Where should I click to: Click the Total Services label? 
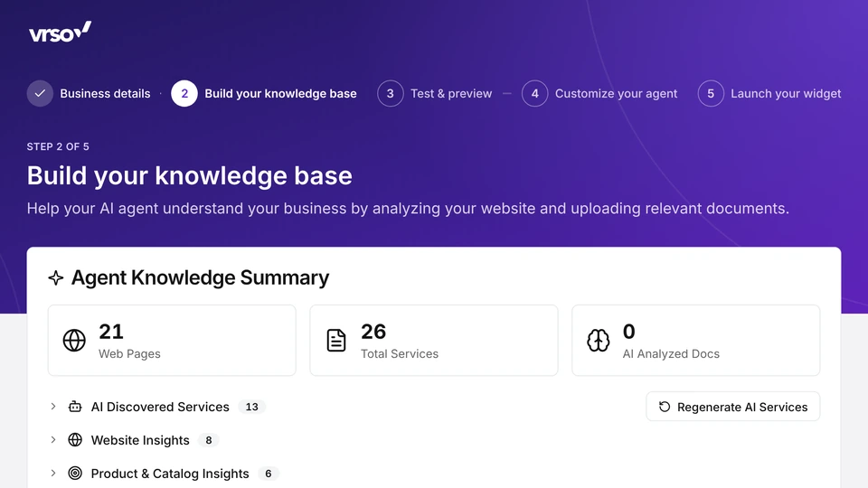pos(400,353)
